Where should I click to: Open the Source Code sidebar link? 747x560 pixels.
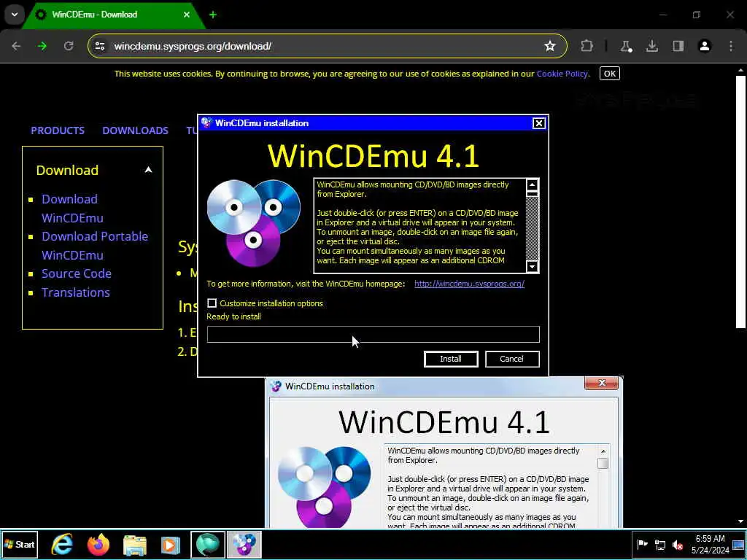pos(76,274)
